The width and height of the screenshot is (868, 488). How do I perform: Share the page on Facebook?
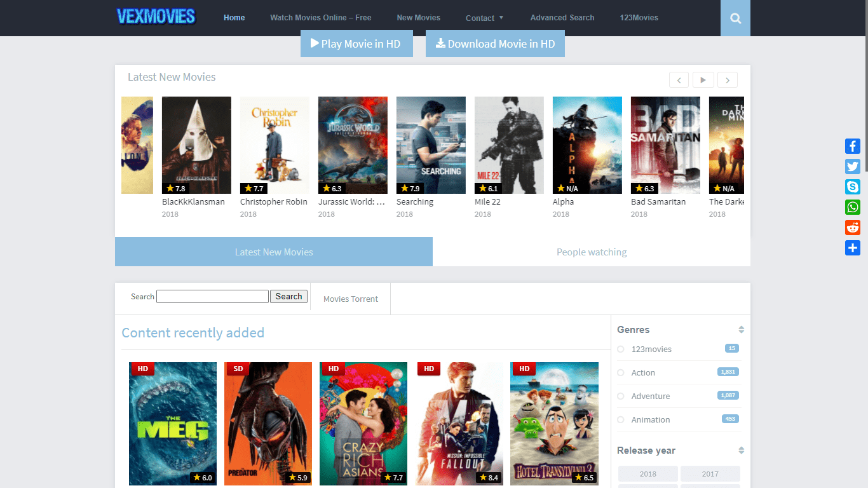[x=853, y=146]
